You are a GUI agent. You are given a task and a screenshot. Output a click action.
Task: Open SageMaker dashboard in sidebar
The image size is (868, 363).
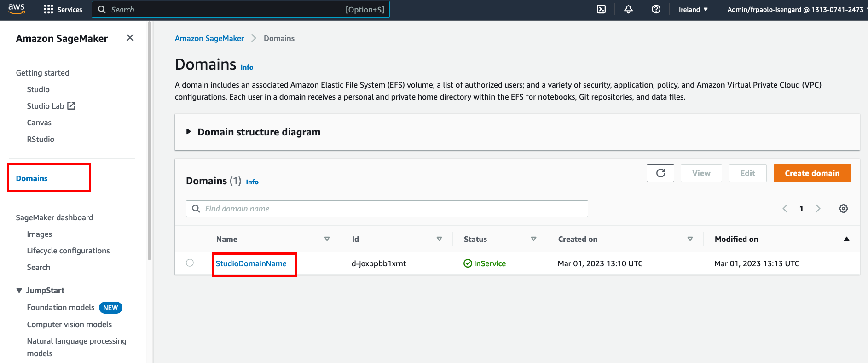tap(54, 217)
